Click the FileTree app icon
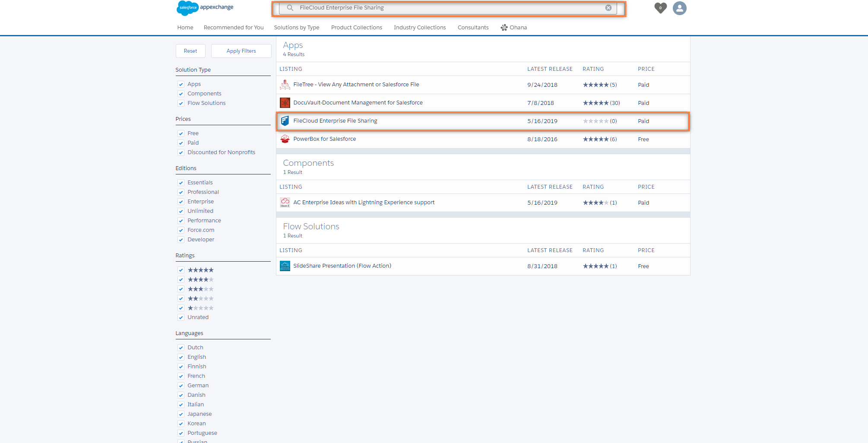868x443 pixels. (x=285, y=85)
